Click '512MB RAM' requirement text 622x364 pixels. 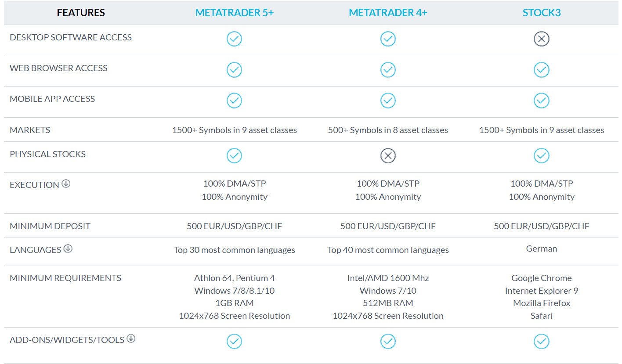pyautogui.click(x=388, y=303)
